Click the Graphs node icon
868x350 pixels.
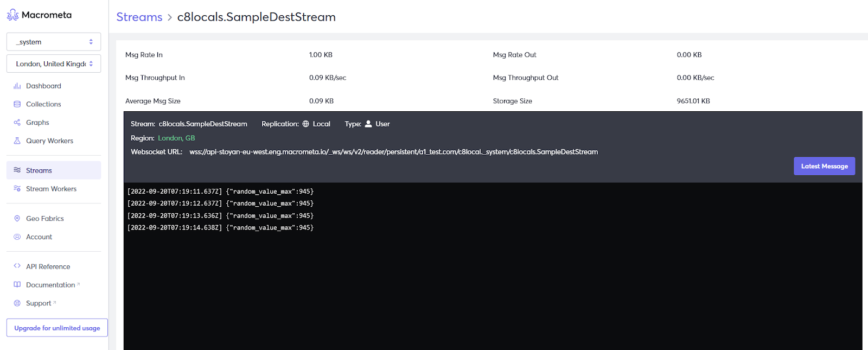[17, 123]
